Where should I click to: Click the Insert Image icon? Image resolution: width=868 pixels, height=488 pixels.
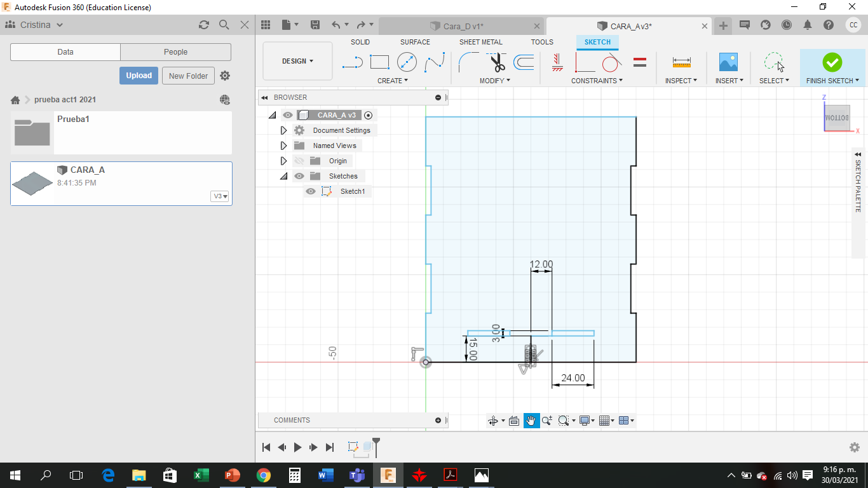pos(728,62)
